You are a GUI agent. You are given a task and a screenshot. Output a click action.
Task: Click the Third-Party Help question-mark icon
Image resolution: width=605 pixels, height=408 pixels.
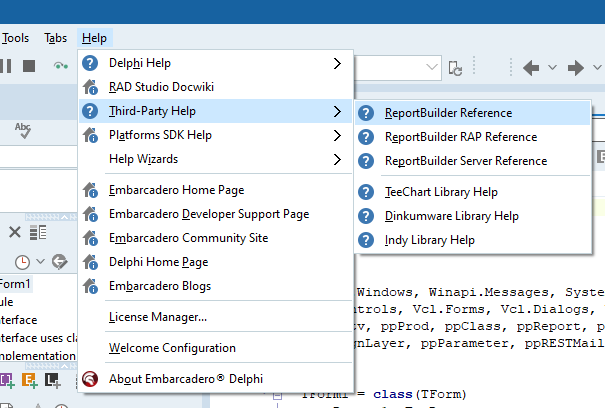[x=90, y=111]
